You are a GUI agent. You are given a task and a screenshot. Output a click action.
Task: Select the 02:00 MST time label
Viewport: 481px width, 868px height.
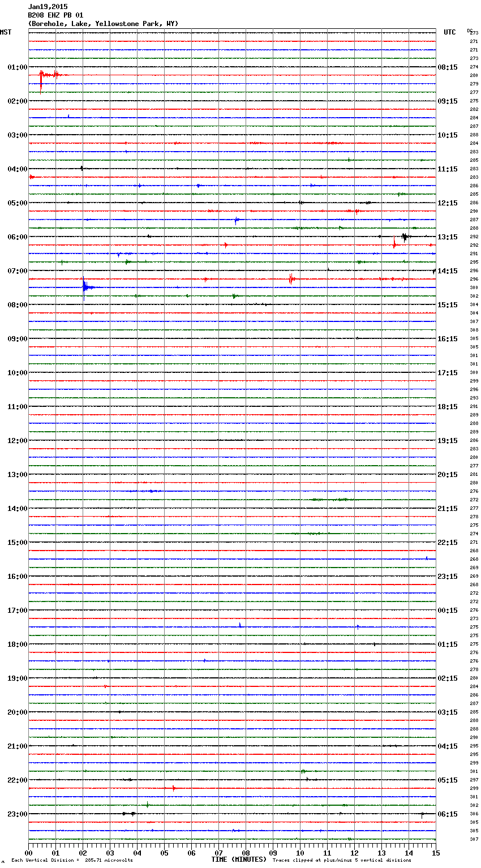17,101
